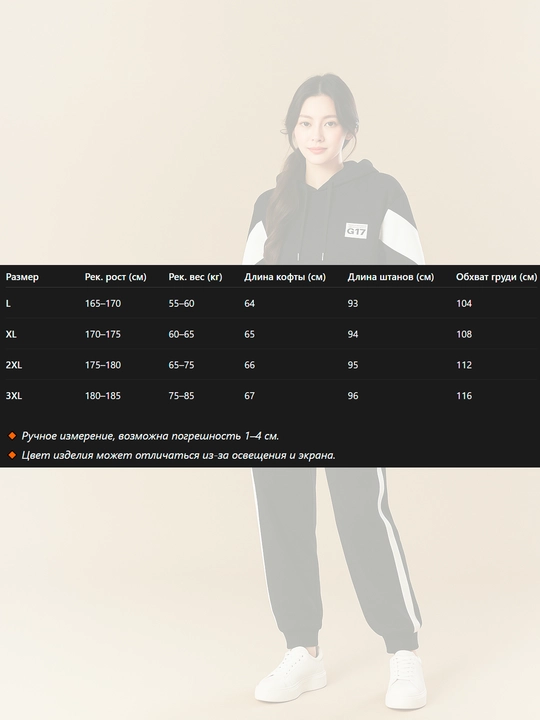Select the 3XL size cell
540x720 pixels.
[14, 396]
